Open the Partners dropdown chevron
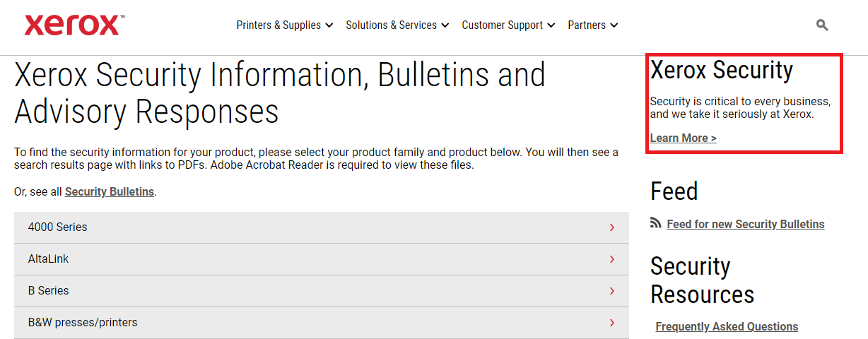The image size is (868, 339). point(614,25)
